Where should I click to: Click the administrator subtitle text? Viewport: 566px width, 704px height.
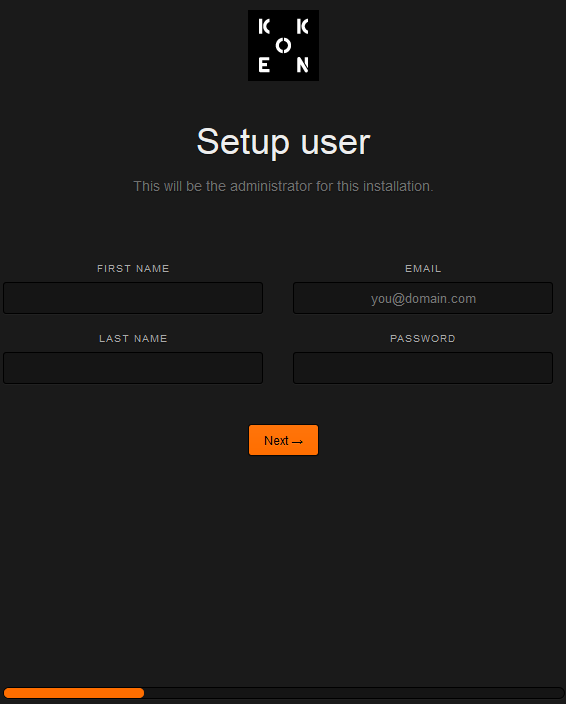(283, 186)
